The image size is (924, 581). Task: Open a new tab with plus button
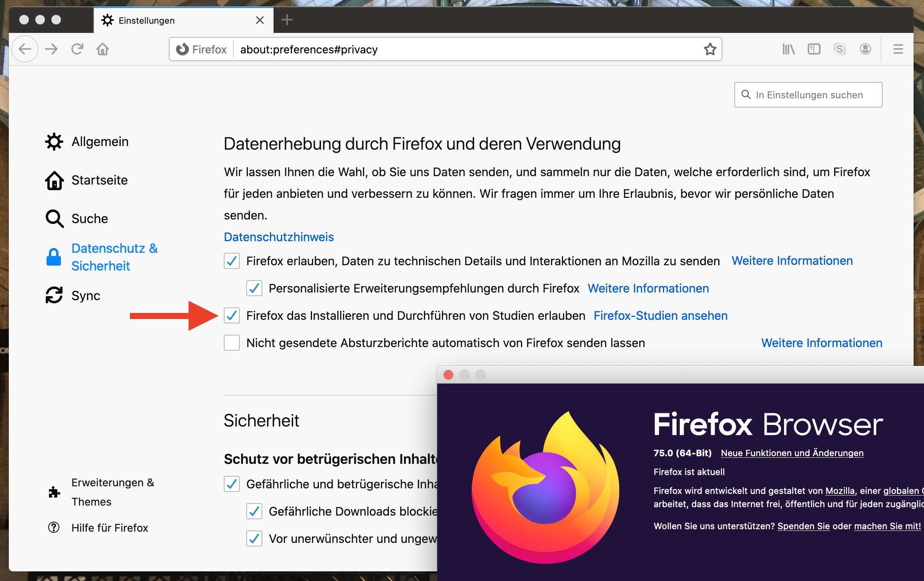click(287, 20)
